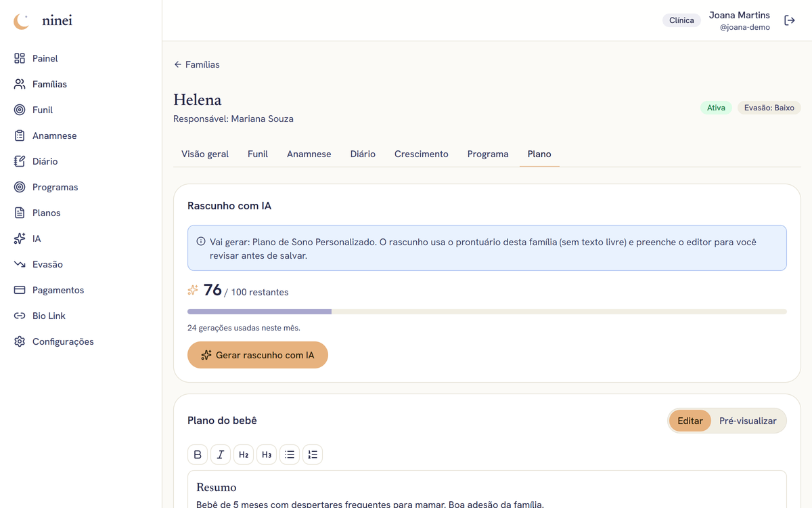Insert an H2 heading
This screenshot has width=812, height=508.
[244, 454]
